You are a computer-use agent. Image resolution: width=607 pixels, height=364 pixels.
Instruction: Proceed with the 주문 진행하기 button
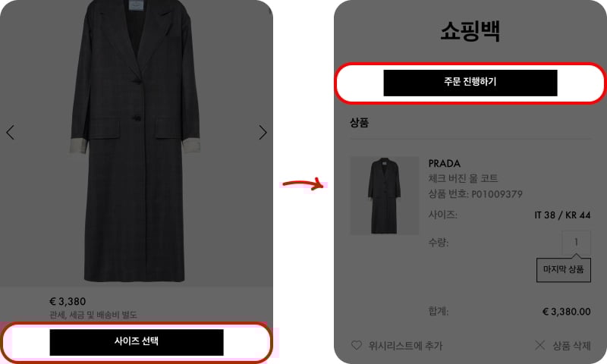click(x=470, y=83)
